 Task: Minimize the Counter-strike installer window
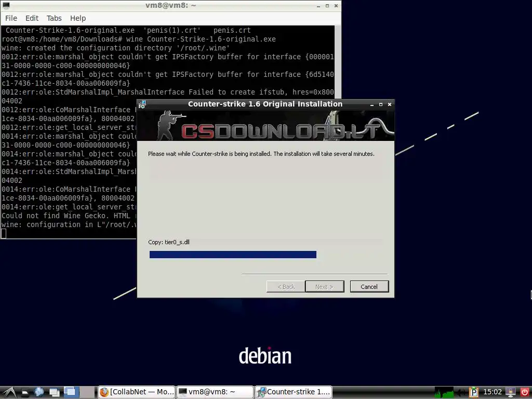point(372,104)
